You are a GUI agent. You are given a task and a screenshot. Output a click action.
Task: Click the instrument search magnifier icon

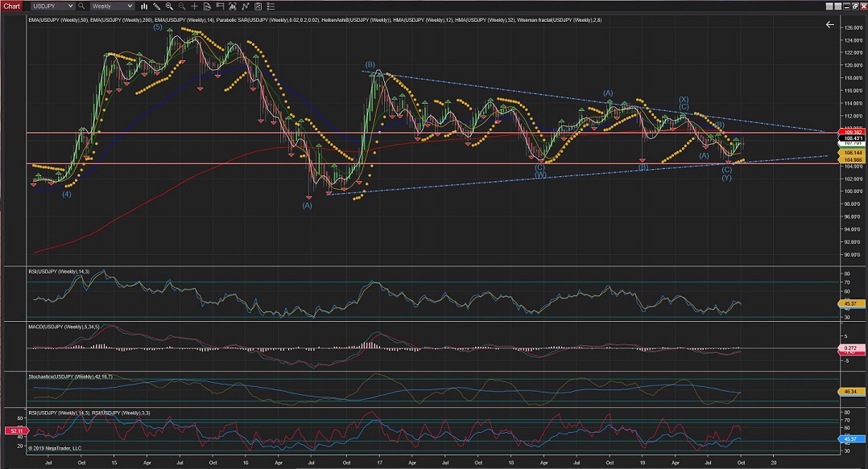coord(81,6)
